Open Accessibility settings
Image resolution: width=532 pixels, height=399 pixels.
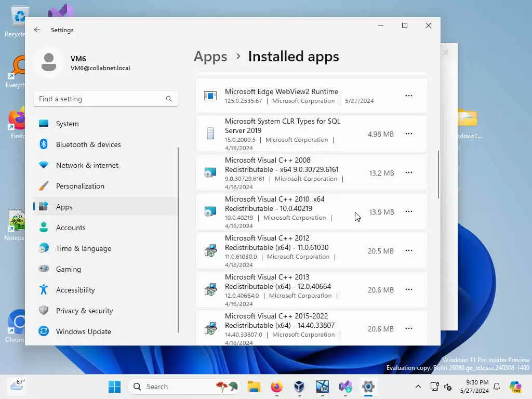[x=105, y=290]
